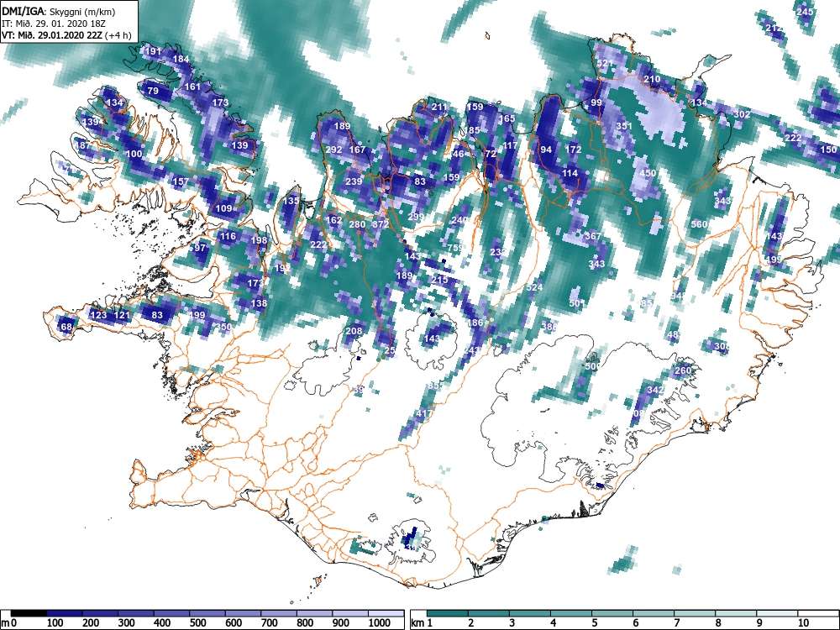Click the 'VT: Mið. 29.01.2020 22Z (+4 h)' line
The width and height of the screenshot is (840, 630).
click(66, 36)
